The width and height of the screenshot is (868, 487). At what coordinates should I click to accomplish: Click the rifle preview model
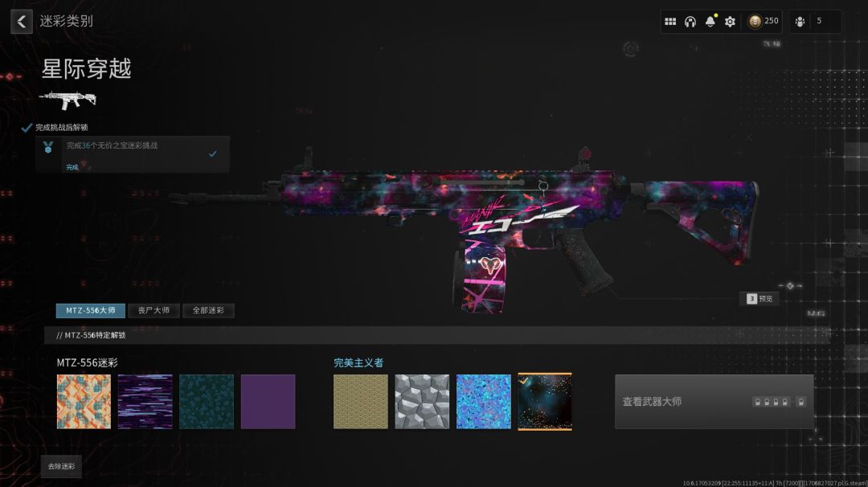click(x=465, y=230)
